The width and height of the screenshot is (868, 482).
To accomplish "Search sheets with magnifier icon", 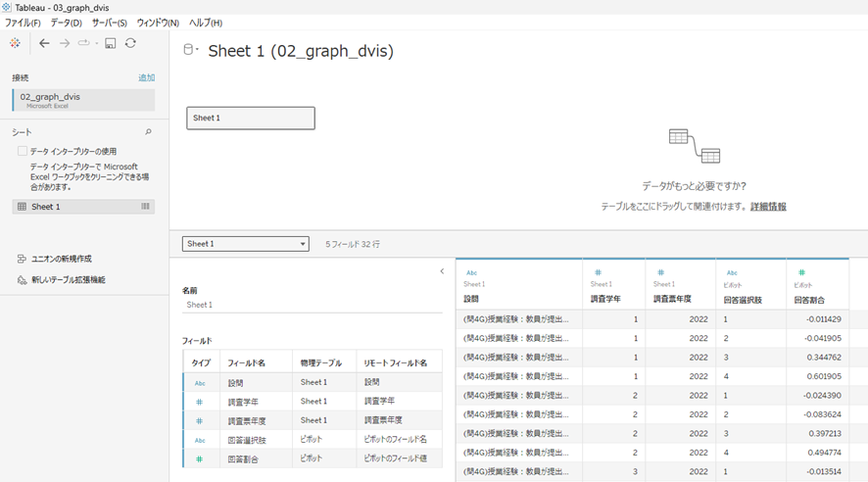I will 148,131.
